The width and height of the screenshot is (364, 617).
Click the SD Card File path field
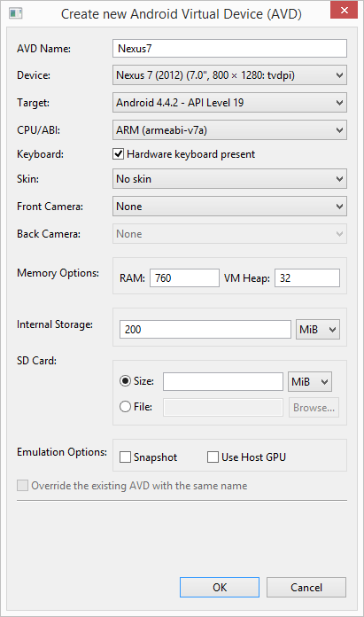click(223, 407)
